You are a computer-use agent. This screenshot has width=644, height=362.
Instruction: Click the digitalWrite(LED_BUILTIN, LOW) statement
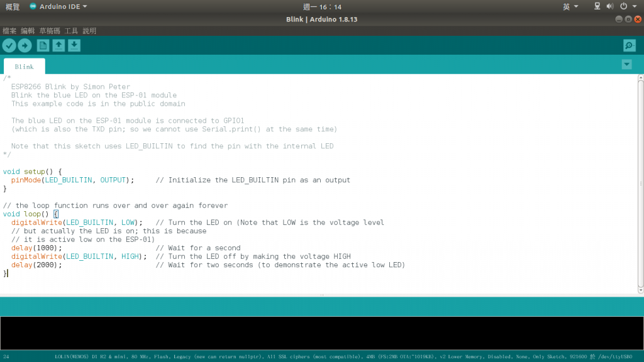(77, 222)
